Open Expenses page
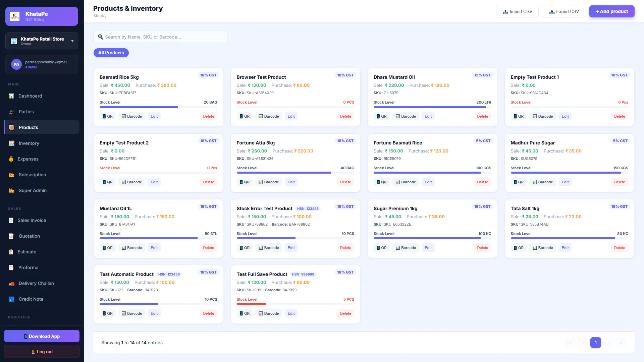This screenshot has width=644, height=362. point(42,159)
